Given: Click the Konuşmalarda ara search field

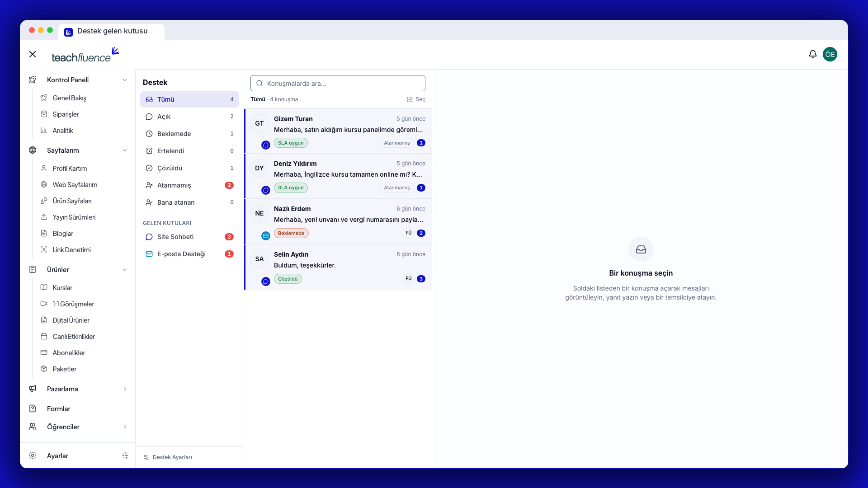Looking at the screenshot, I should click(338, 83).
